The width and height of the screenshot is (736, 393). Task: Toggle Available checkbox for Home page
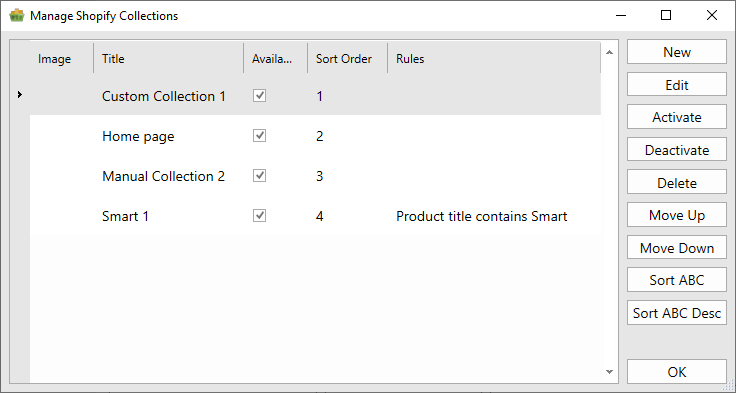[x=260, y=136]
